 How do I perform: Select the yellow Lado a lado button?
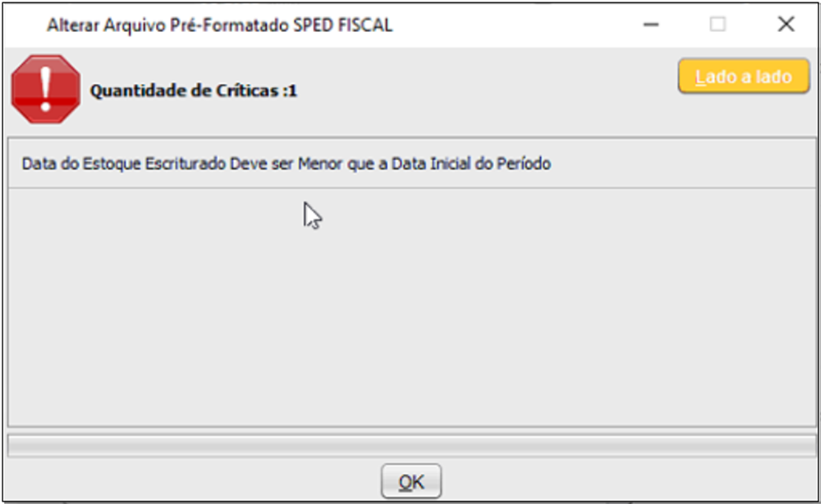coord(744,76)
